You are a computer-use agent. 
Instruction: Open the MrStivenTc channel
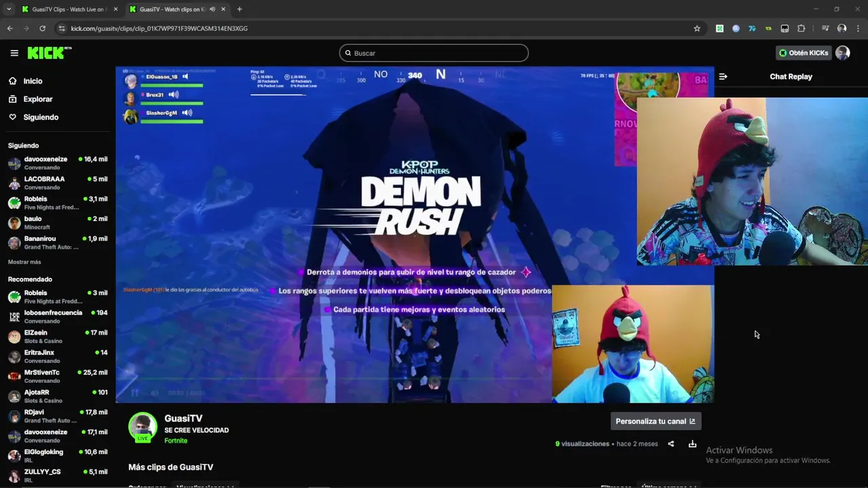58,376
